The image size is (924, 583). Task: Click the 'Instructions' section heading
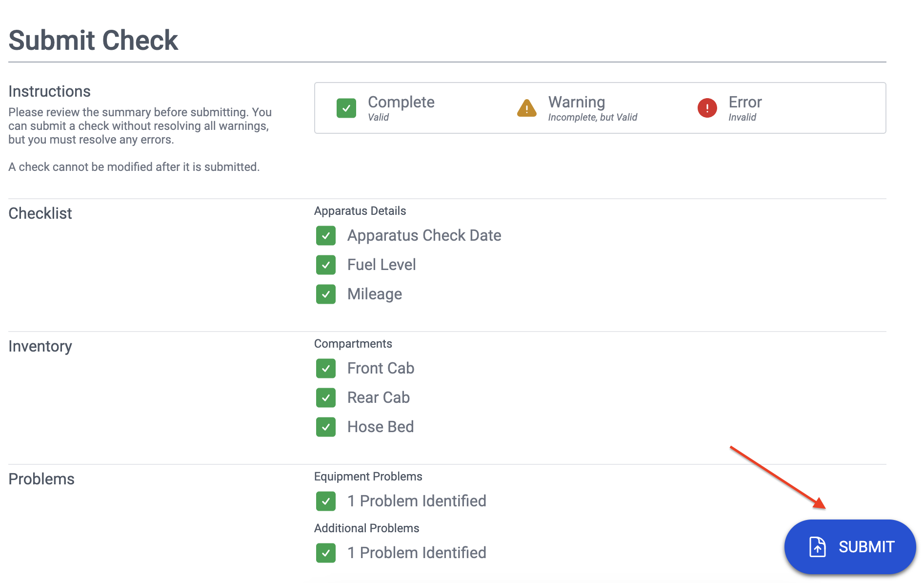click(49, 91)
